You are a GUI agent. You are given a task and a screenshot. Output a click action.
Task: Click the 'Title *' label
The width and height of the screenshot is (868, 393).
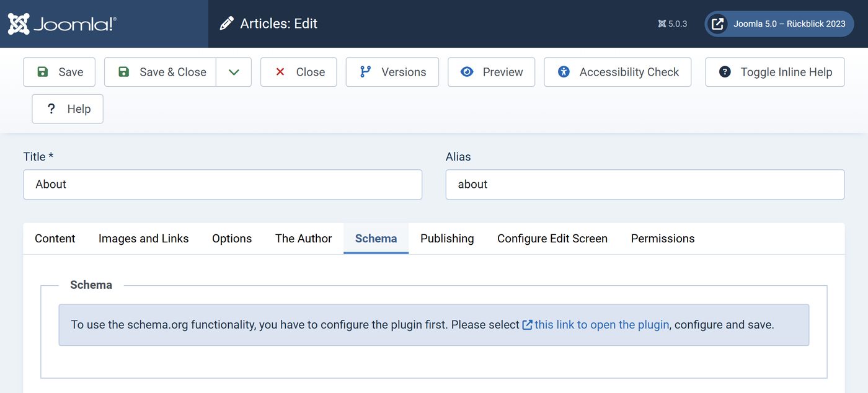pyautogui.click(x=38, y=157)
